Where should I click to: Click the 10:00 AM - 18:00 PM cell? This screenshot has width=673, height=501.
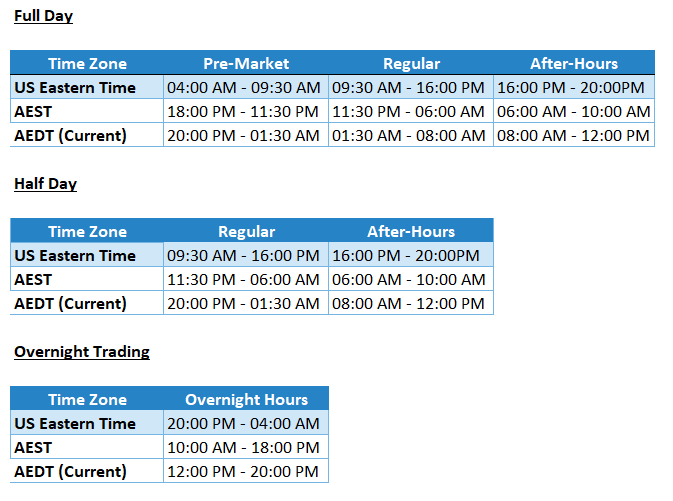click(x=244, y=447)
